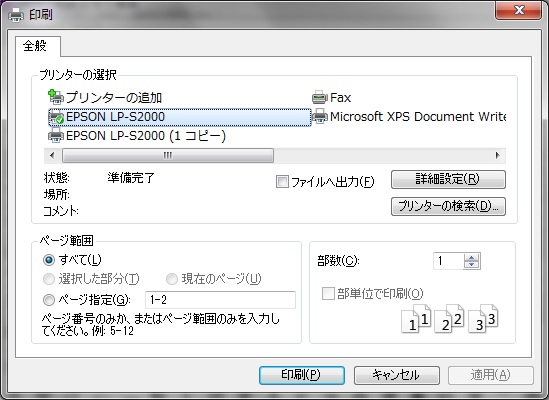Open 詳細設定 preferences button
The image size is (549, 400).
448,179
